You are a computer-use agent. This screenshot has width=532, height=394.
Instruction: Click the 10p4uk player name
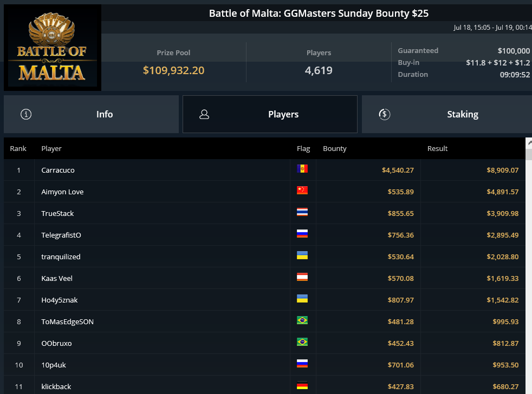click(54, 365)
